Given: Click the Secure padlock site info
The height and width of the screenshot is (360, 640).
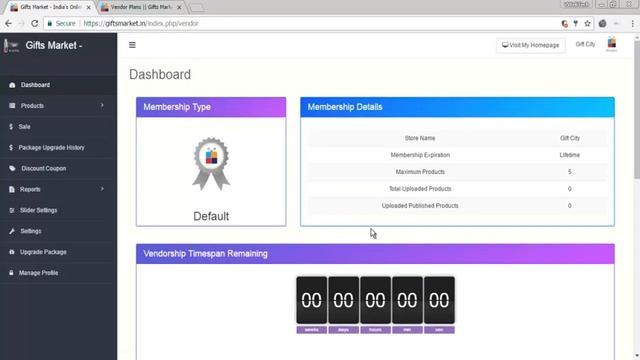Looking at the screenshot, I should pos(61,24).
